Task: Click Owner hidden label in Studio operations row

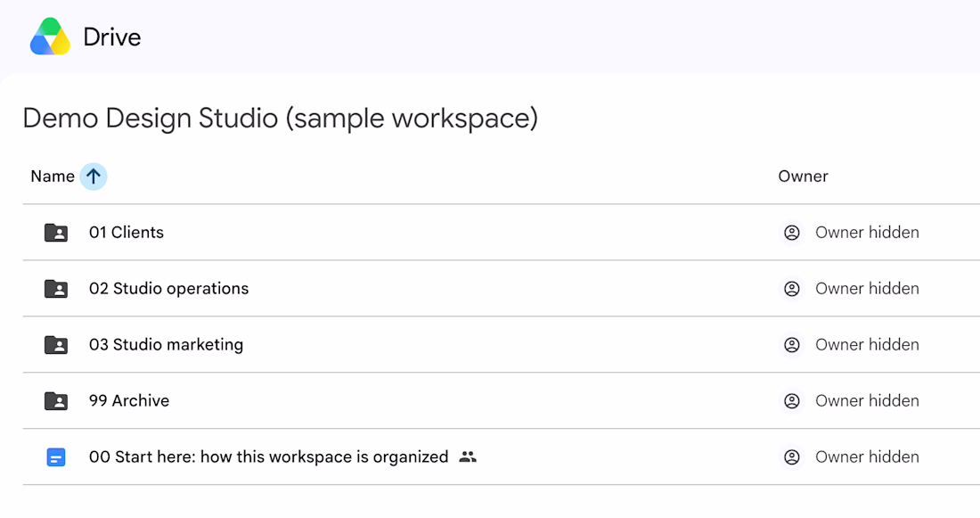Action: [x=867, y=288]
